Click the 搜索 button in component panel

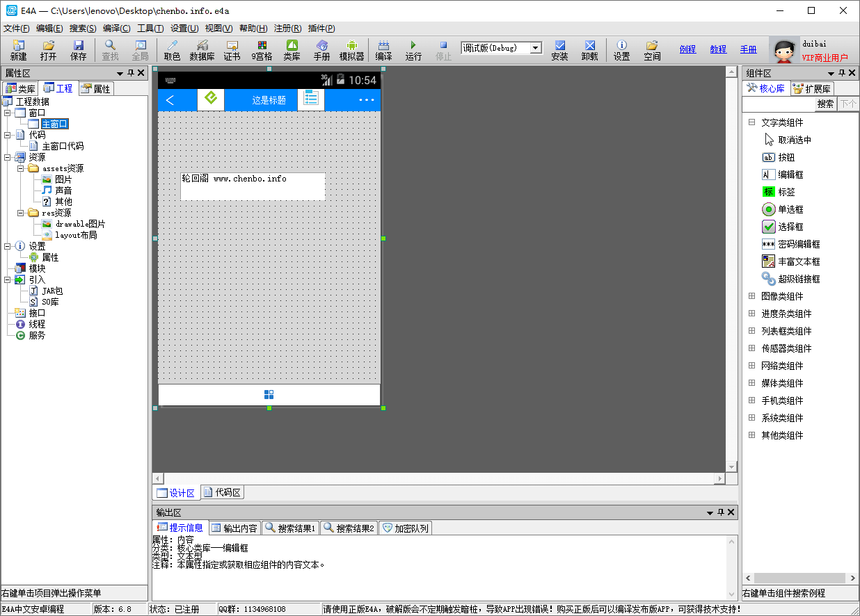825,104
